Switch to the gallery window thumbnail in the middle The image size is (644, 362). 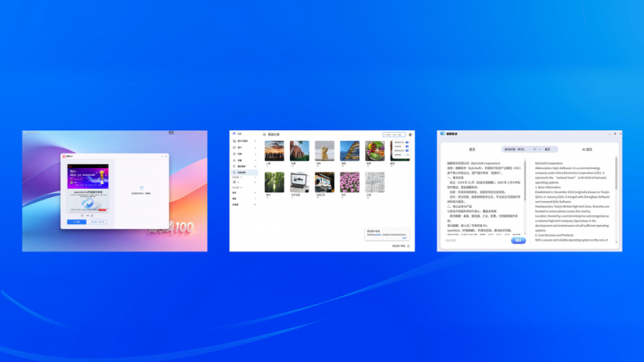322,190
